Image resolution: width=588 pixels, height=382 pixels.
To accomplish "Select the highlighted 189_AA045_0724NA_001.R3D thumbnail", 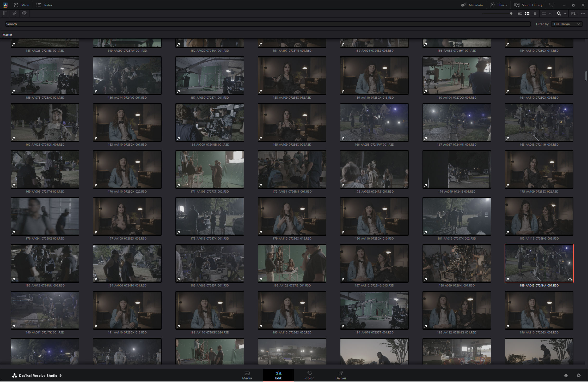I will tap(539, 263).
